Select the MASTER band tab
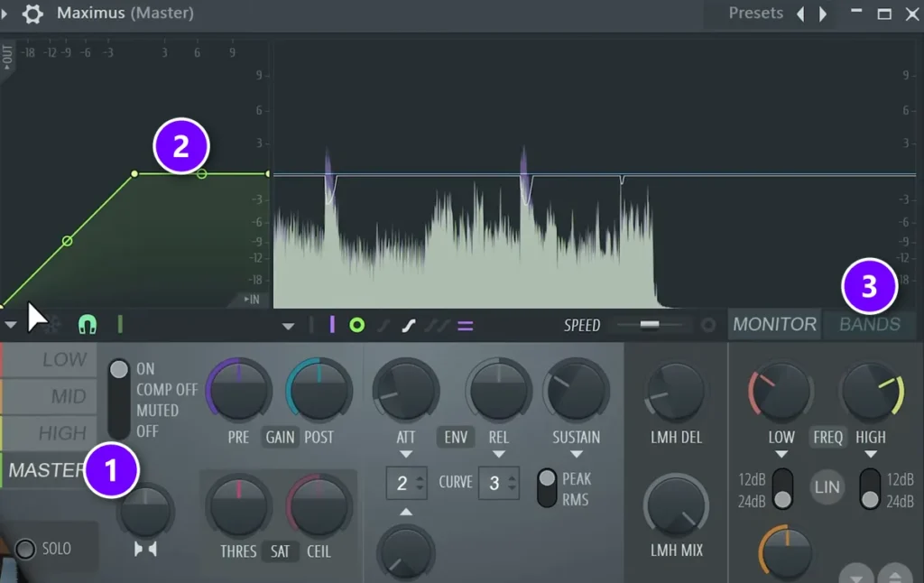 (46, 470)
